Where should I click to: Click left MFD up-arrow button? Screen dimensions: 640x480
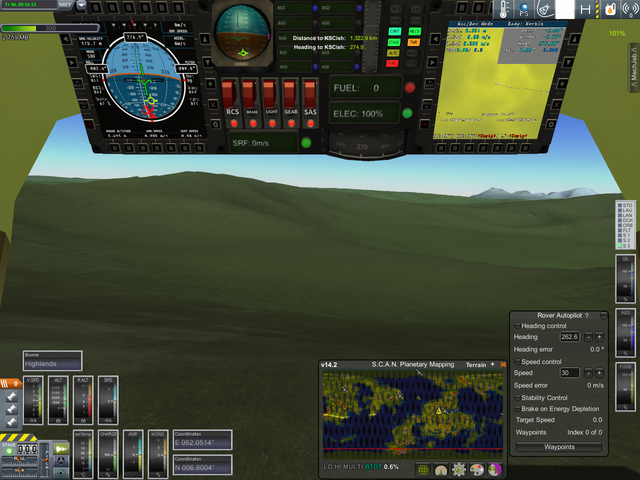(205, 39)
